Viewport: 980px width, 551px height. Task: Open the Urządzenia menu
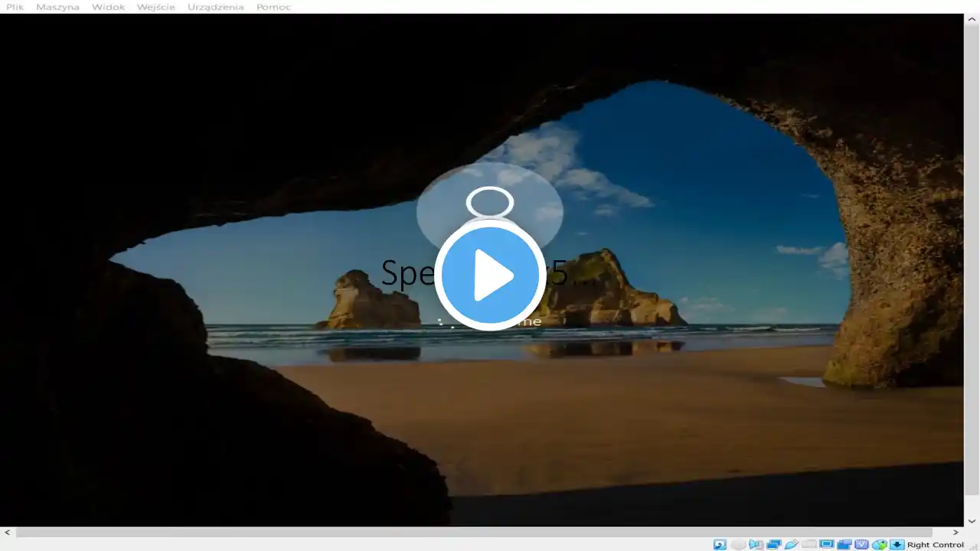216,7
